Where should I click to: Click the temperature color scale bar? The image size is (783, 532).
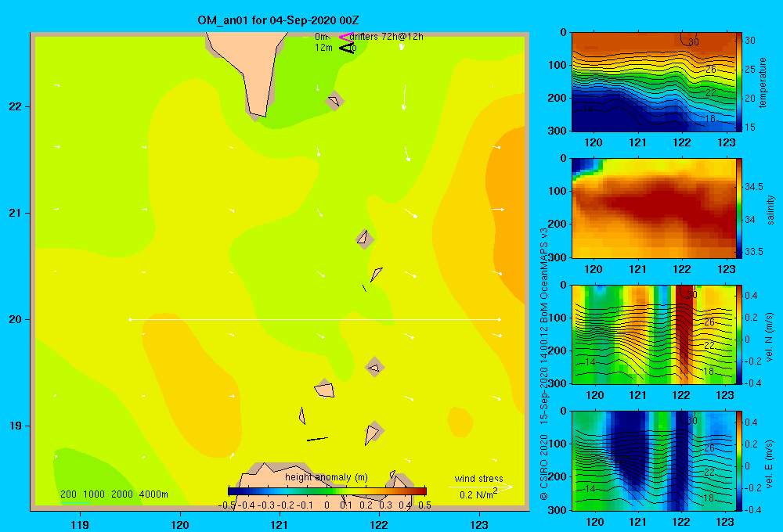738,82
